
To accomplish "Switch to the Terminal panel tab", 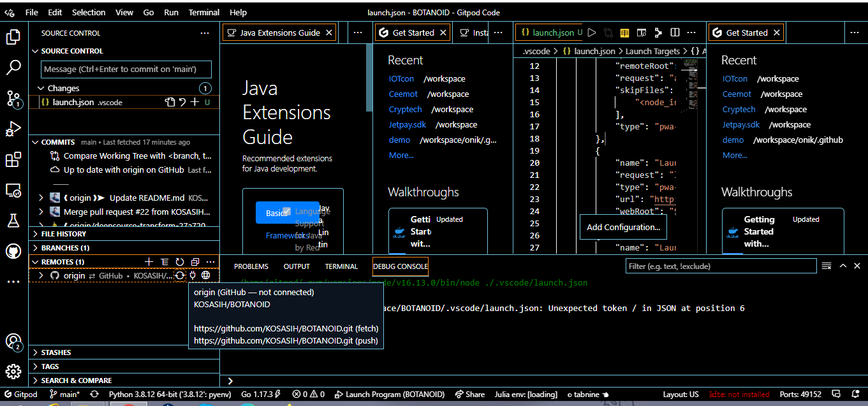I will pos(341,266).
